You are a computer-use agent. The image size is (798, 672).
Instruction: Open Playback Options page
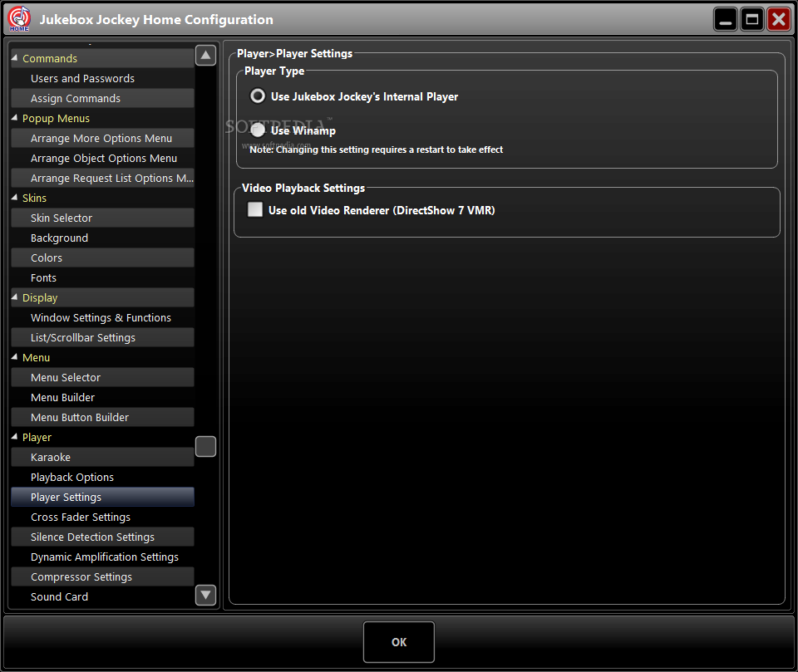pos(103,477)
